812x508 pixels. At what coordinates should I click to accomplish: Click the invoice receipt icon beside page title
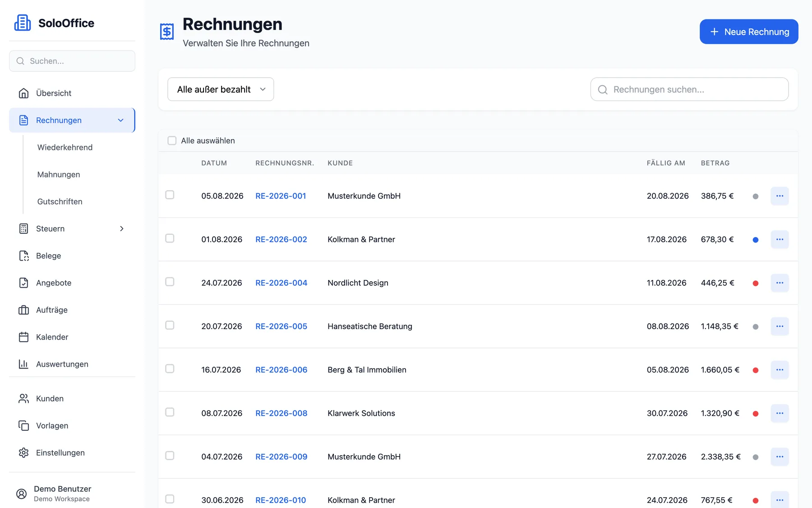pyautogui.click(x=167, y=32)
